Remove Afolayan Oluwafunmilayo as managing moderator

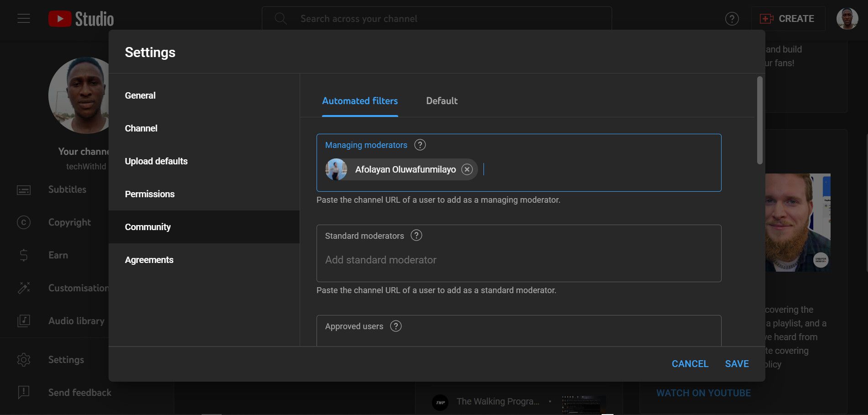(467, 169)
